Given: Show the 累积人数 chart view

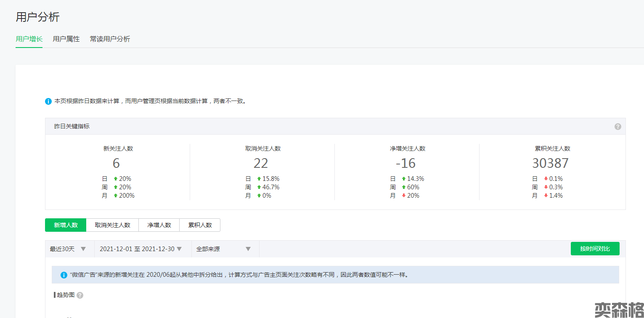Looking at the screenshot, I should click(200, 225).
